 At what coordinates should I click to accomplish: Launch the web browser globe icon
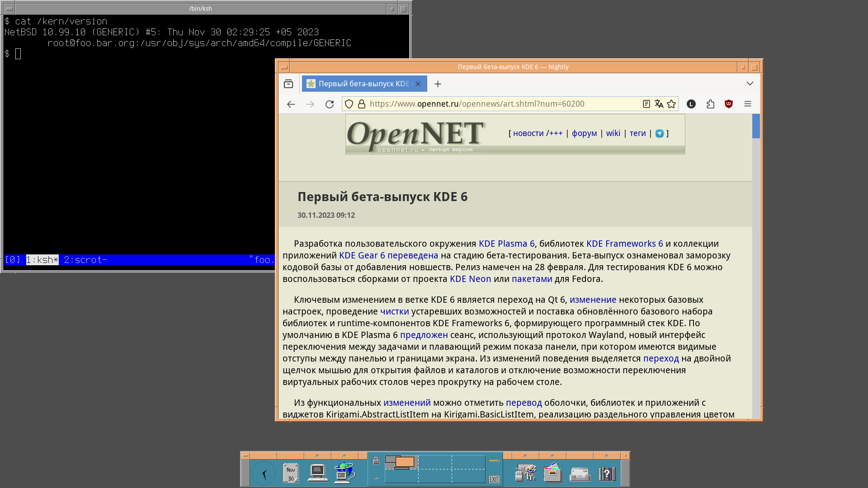[x=344, y=474]
